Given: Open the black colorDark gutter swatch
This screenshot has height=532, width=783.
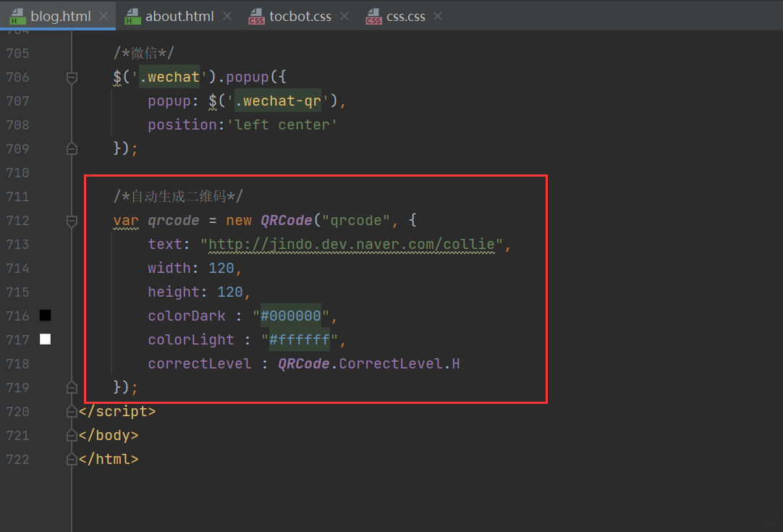Looking at the screenshot, I should tap(45, 316).
